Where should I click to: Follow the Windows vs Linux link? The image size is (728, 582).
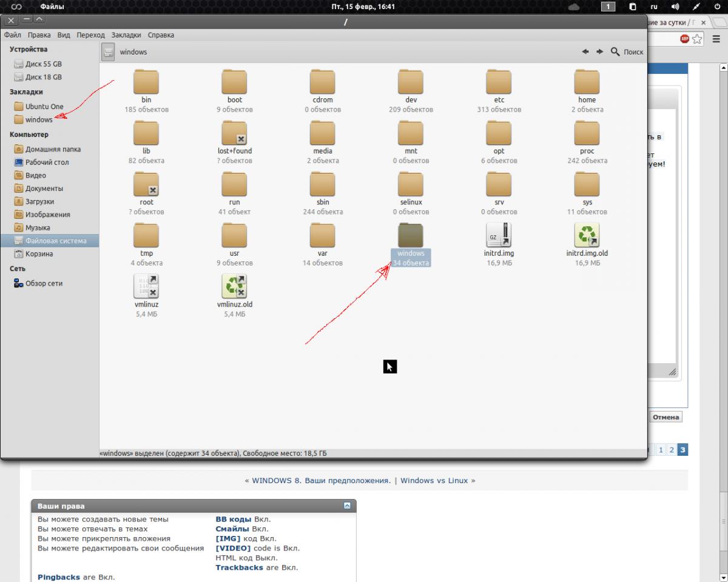pyautogui.click(x=434, y=480)
